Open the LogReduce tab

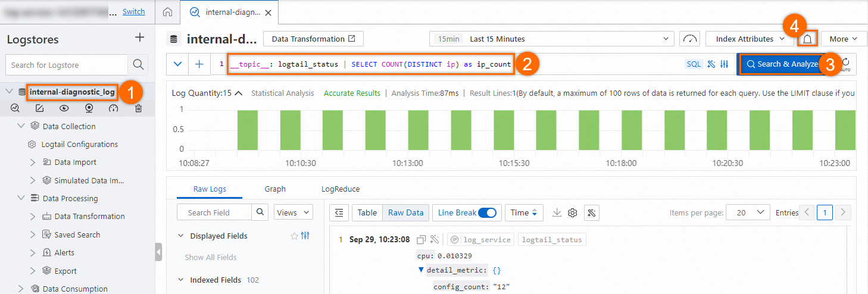click(x=341, y=189)
